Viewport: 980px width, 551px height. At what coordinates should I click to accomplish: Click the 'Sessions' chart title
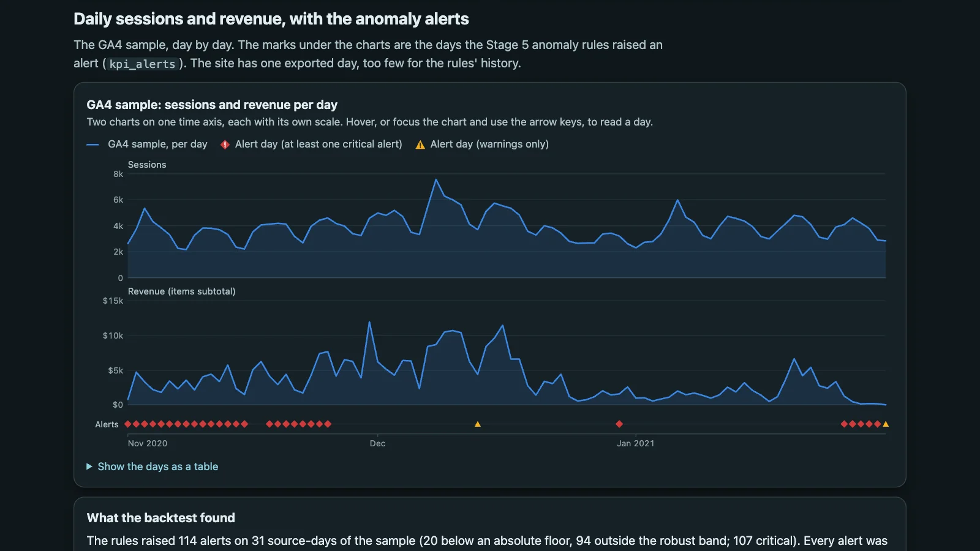point(147,165)
